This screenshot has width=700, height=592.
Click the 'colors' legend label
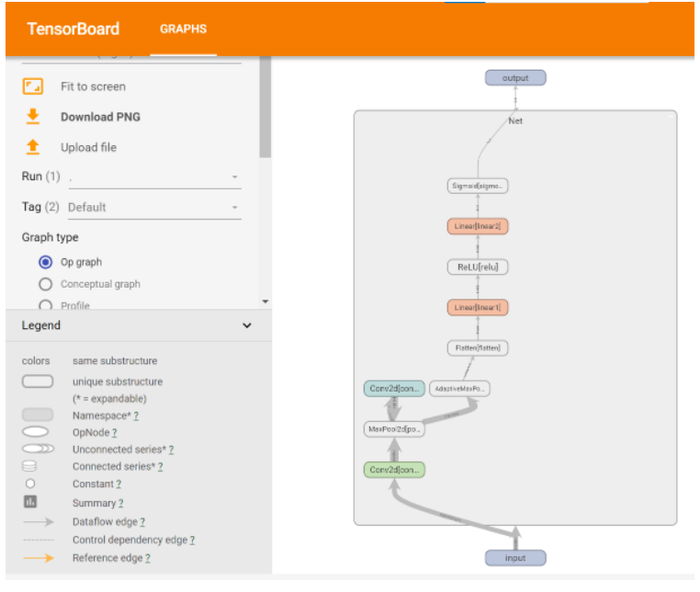point(36,361)
